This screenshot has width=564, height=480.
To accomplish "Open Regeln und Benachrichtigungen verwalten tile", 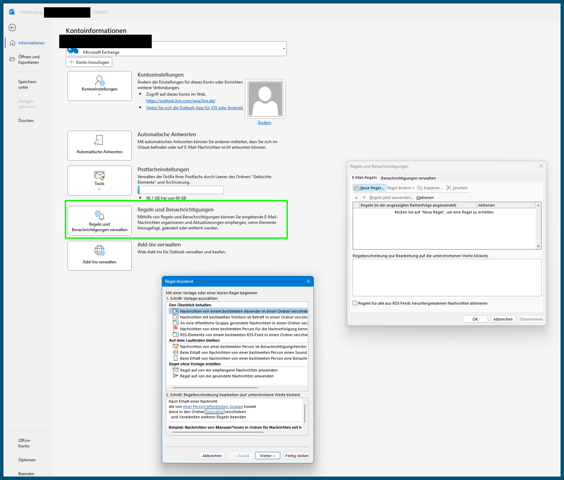I will point(99,221).
